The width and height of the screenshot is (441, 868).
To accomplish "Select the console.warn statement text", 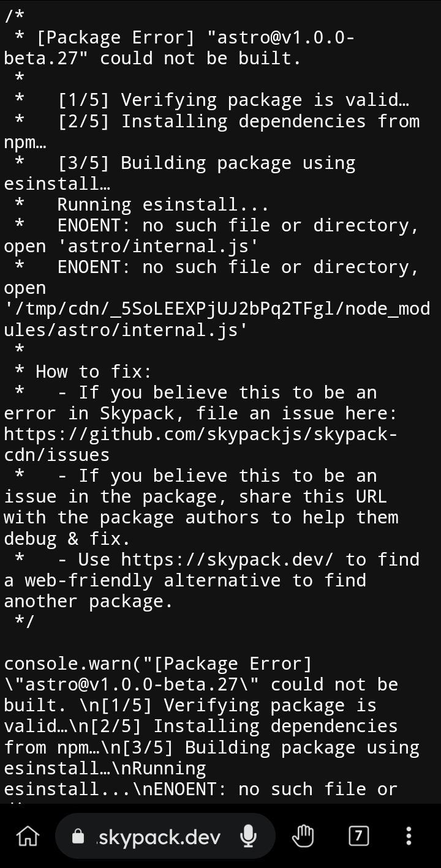I will (153, 663).
